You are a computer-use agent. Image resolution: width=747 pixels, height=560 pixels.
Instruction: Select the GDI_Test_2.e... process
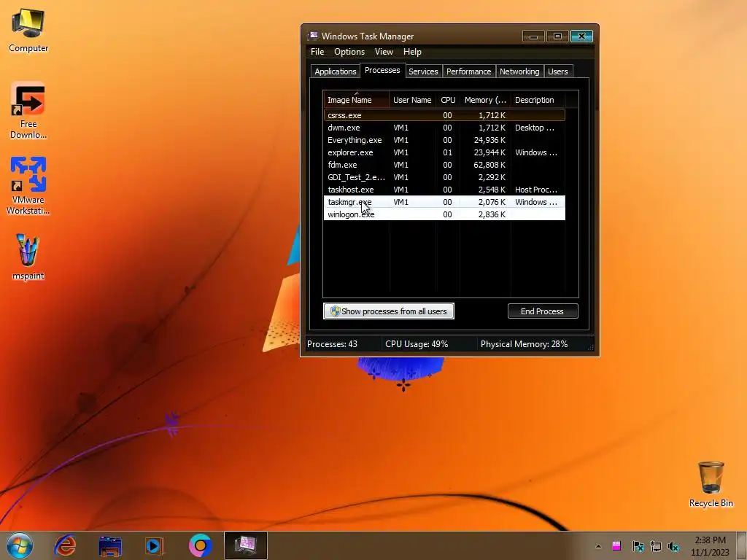click(x=444, y=177)
